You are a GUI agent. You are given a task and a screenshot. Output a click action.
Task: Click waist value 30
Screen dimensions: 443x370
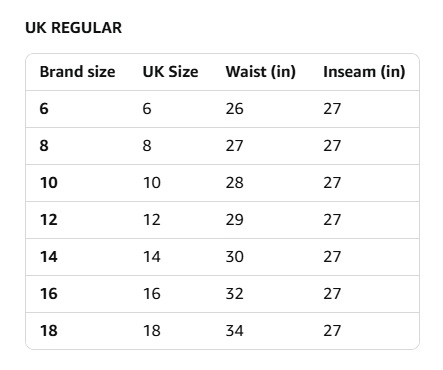click(x=234, y=257)
